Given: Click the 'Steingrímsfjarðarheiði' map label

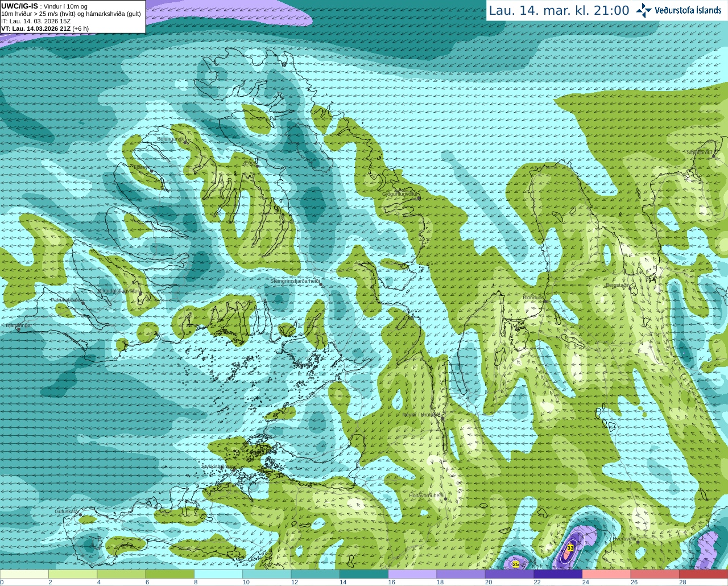Looking at the screenshot, I should (x=295, y=281).
